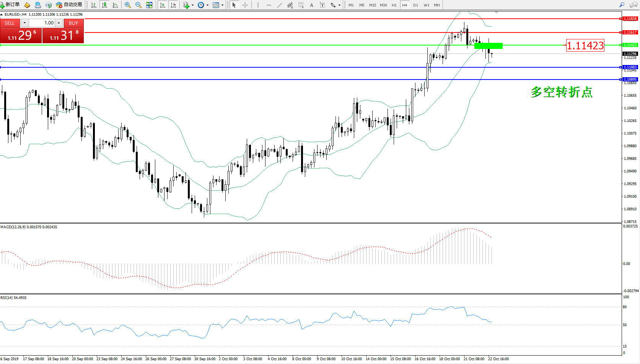This screenshot has height=364, width=640.
Task: Click the zoom out magnifier icon
Action: [138, 5]
